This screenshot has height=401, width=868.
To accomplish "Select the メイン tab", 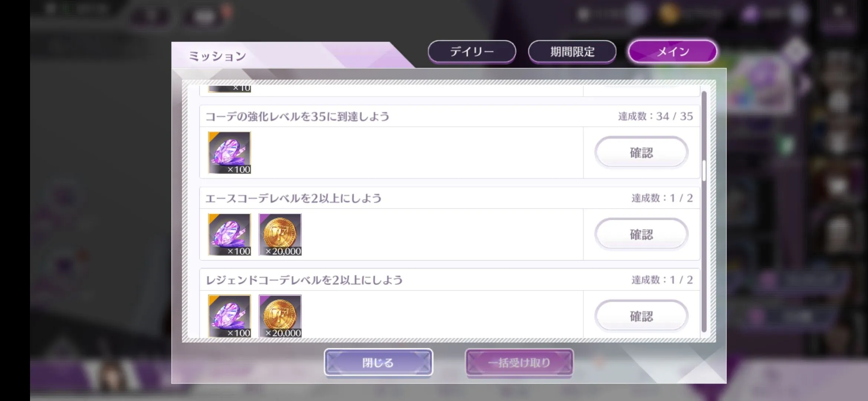I will (673, 51).
